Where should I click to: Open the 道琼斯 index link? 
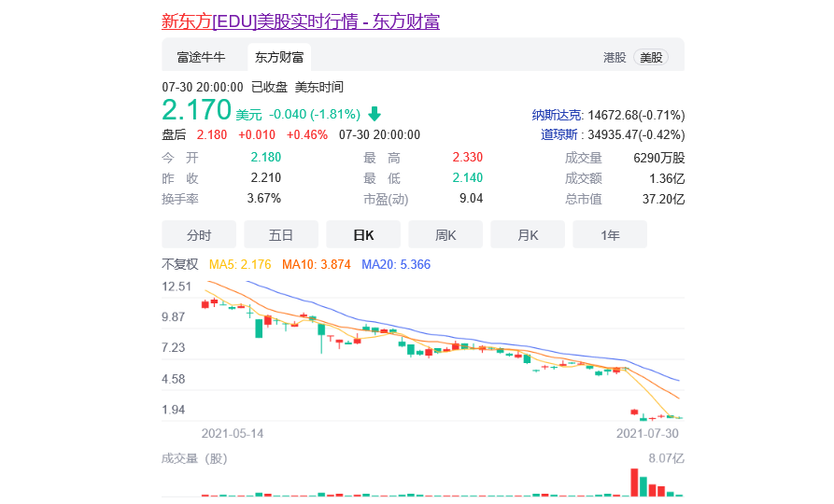coord(559,134)
